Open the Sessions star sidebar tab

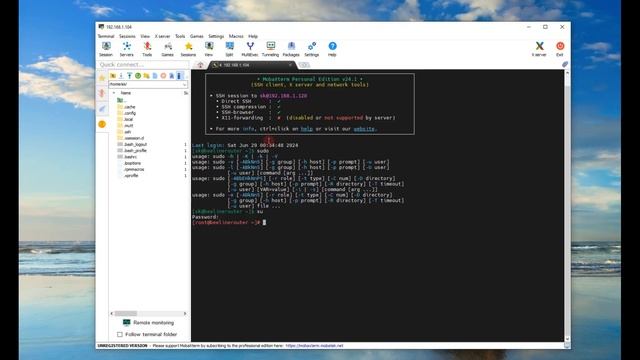coord(102,78)
